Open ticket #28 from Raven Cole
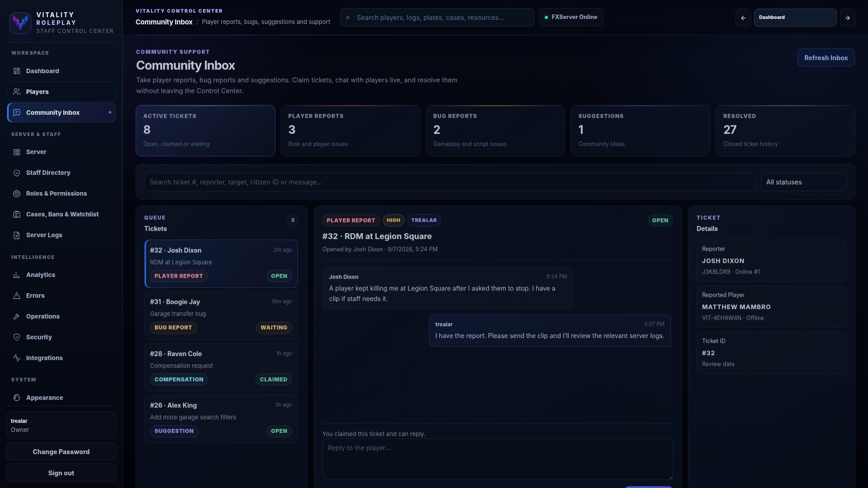 click(x=221, y=367)
